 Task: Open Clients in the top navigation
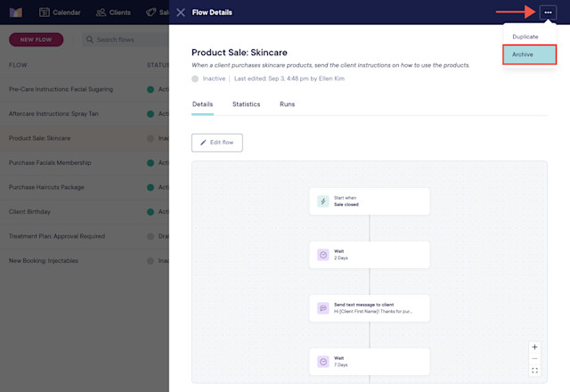[113, 12]
